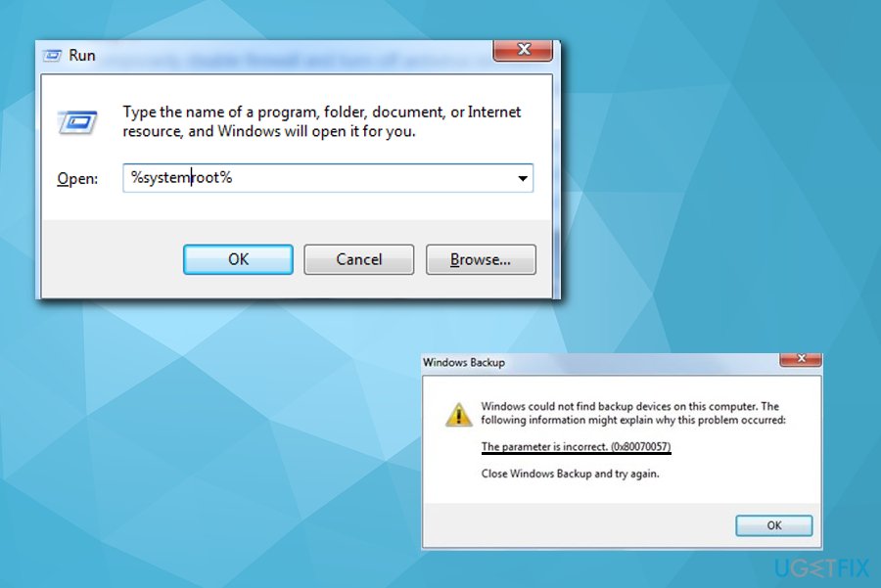The width and height of the screenshot is (881, 588).
Task: Cancel the Run dialog
Action: 359,259
